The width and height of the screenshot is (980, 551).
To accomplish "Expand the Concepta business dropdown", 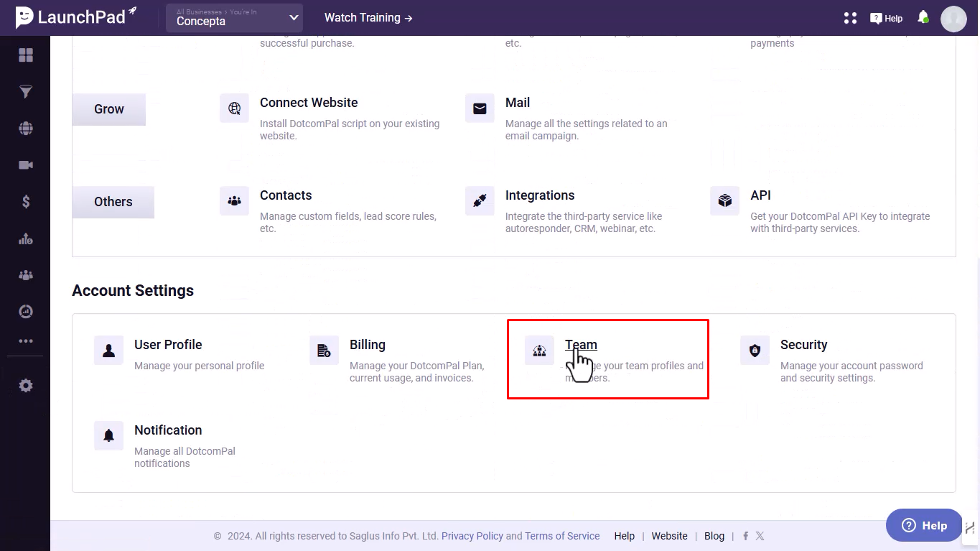I will (x=234, y=18).
